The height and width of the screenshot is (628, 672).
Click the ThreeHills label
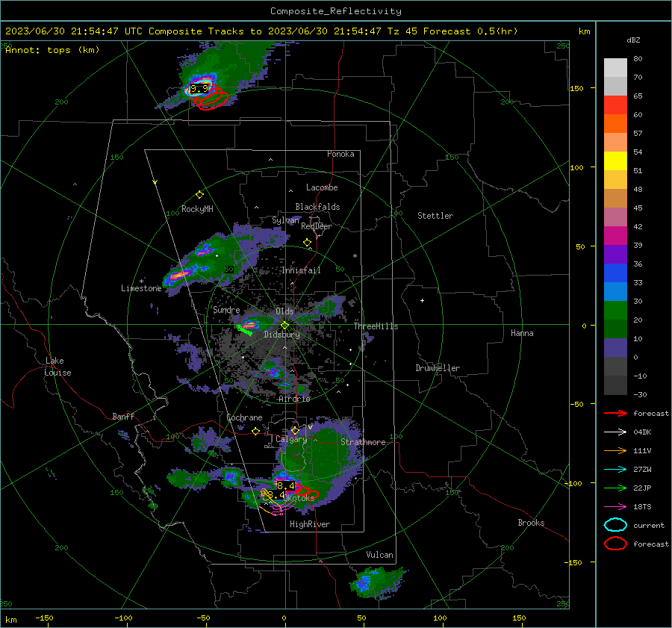tap(376, 326)
